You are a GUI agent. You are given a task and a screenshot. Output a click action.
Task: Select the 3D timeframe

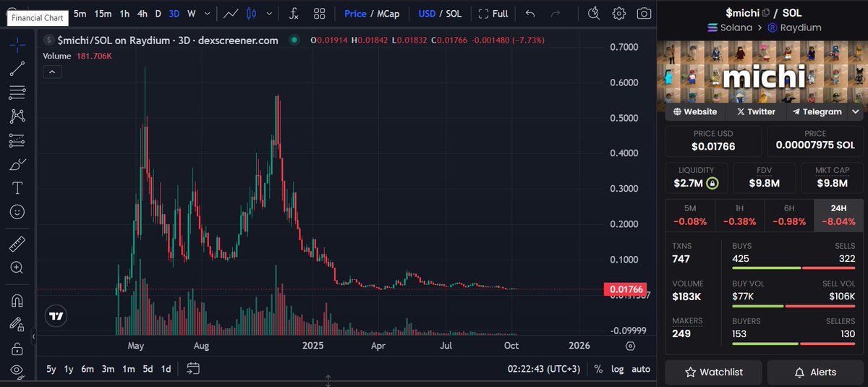(174, 13)
